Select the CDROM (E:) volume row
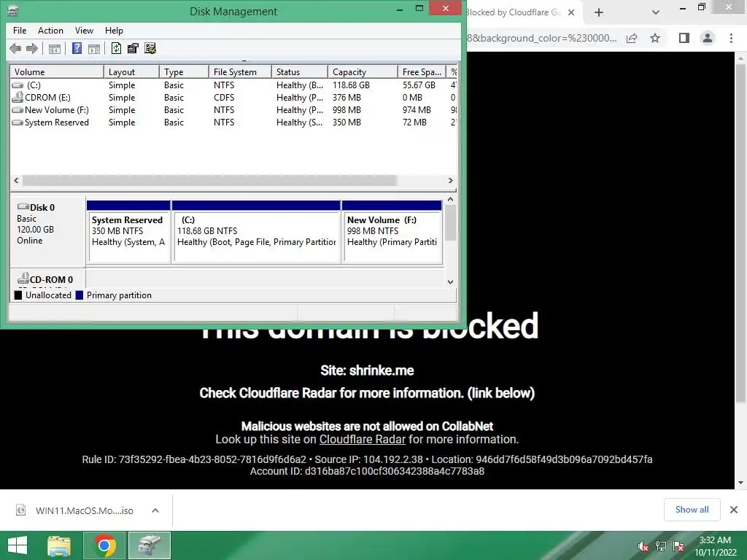 coord(233,98)
